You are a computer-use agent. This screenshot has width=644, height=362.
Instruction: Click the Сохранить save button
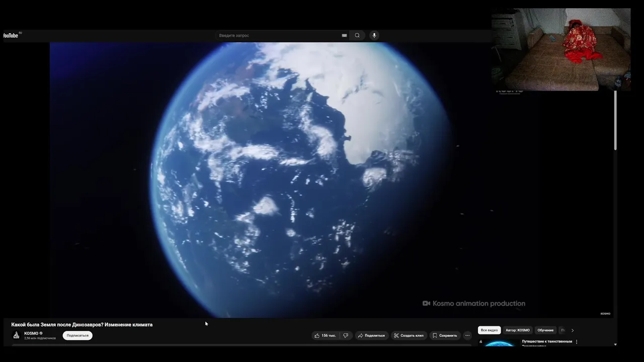tap(445, 335)
